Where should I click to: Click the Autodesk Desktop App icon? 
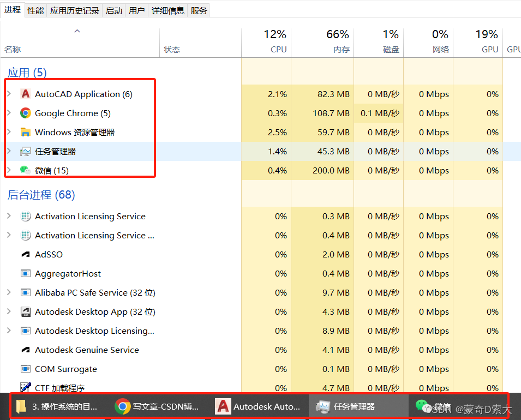[26, 311]
